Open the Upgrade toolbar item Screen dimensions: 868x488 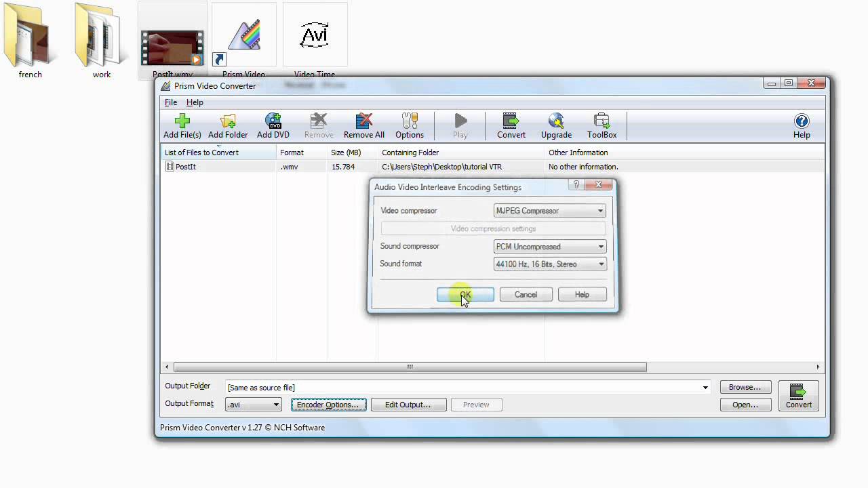[x=556, y=126]
